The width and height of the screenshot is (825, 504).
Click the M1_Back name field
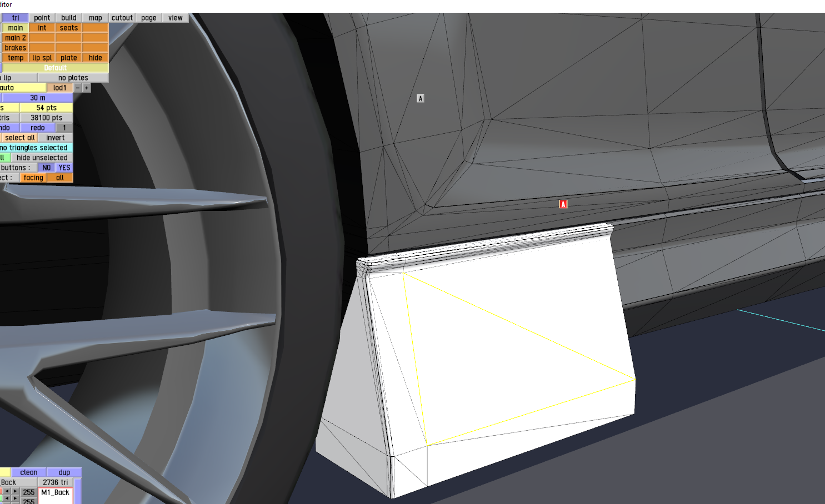coord(56,493)
